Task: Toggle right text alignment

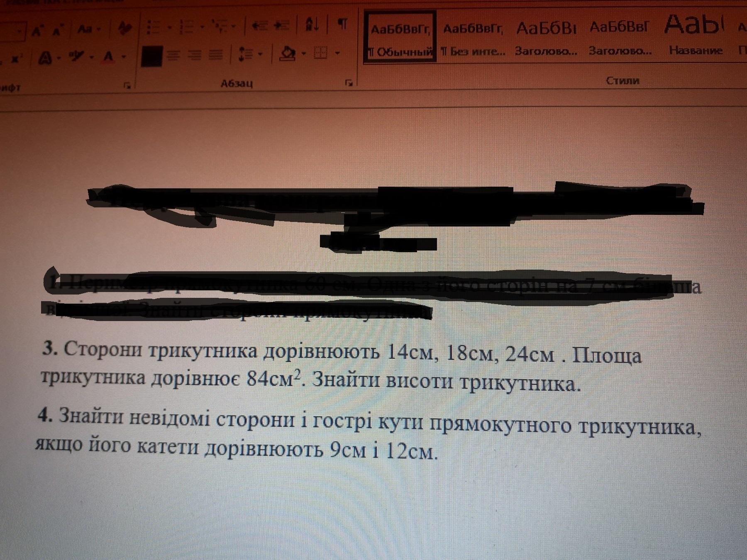Action: (x=194, y=55)
